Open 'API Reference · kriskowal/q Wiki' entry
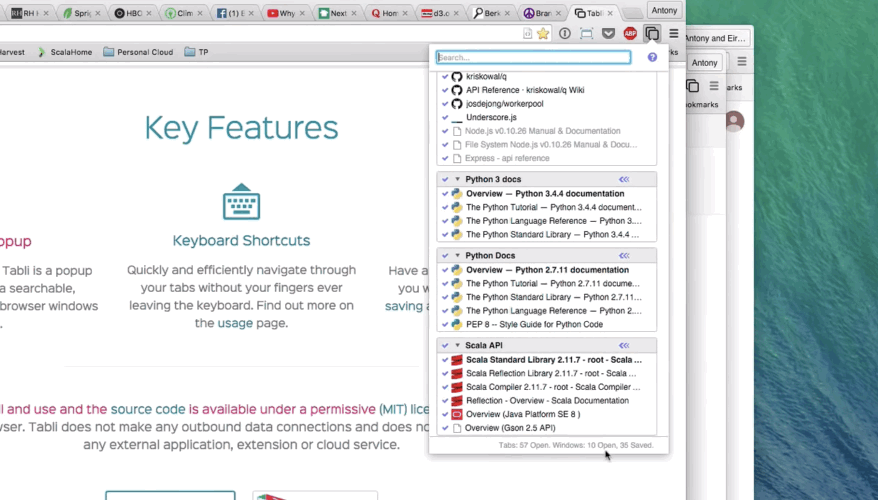This screenshot has width=878, height=500. 525,90
